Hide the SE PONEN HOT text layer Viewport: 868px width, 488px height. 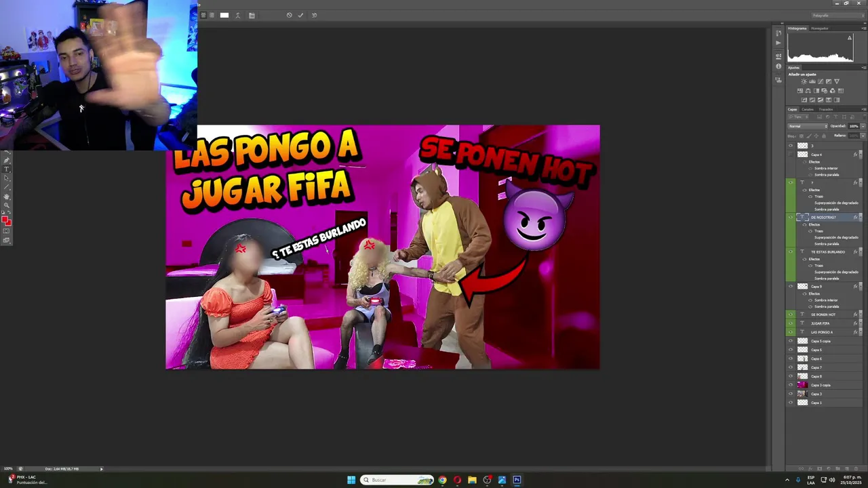click(x=791, y=314)
